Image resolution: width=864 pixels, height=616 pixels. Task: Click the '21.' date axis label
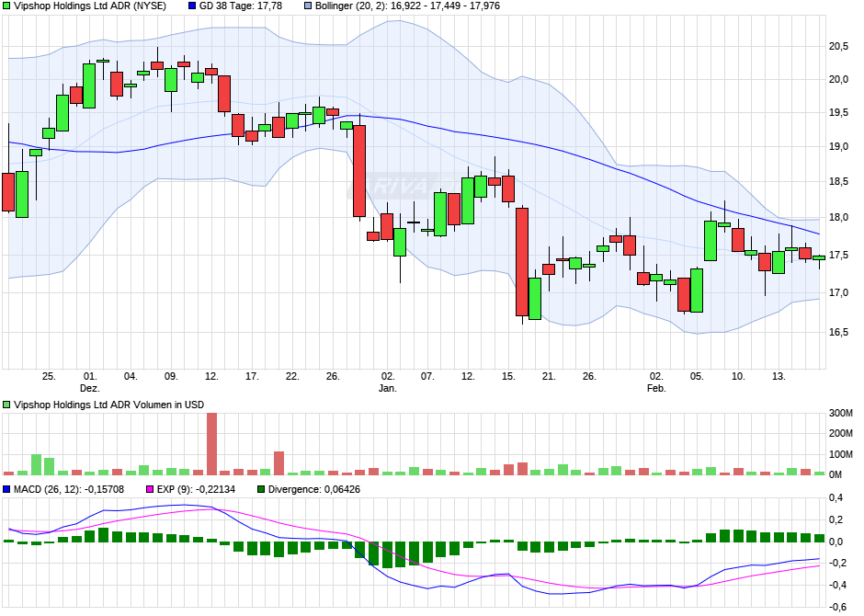click(549, 376)
